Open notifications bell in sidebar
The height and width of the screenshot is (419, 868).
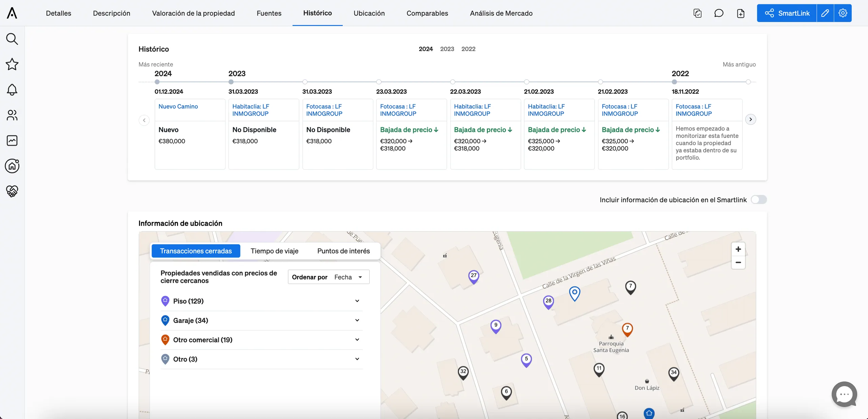(12, 90)
